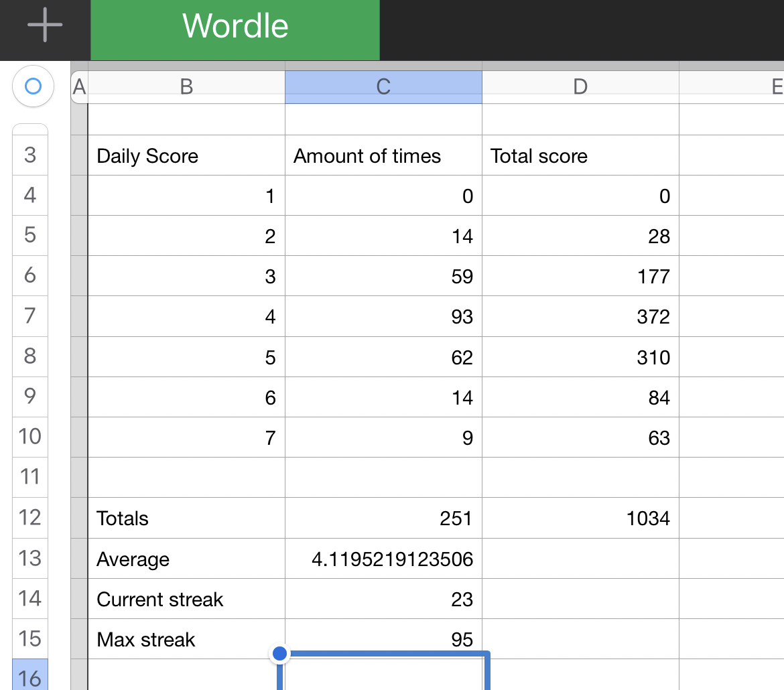The image size is (784, 690).
Task: Select row 7 header
Action: pos(30,316)
